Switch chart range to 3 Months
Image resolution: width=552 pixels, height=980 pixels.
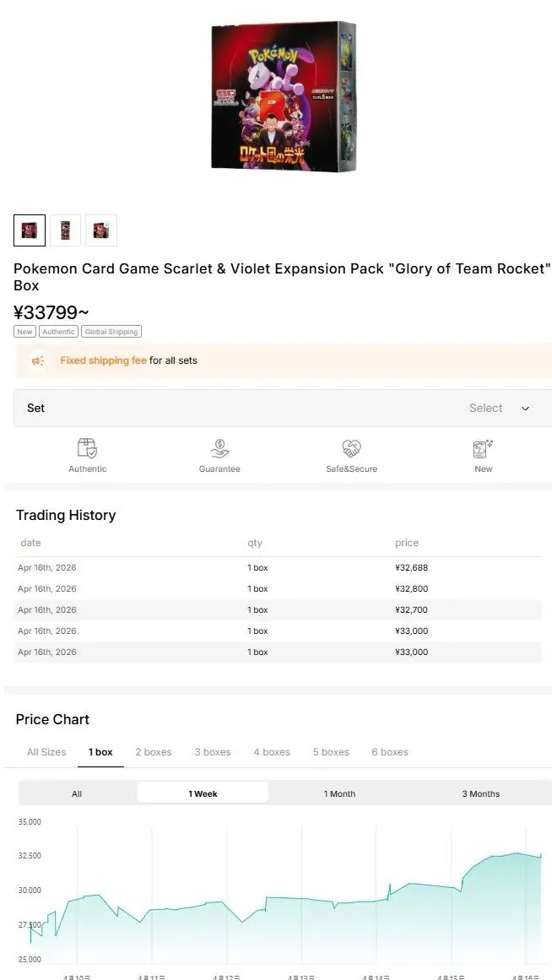tap(480, 793)
